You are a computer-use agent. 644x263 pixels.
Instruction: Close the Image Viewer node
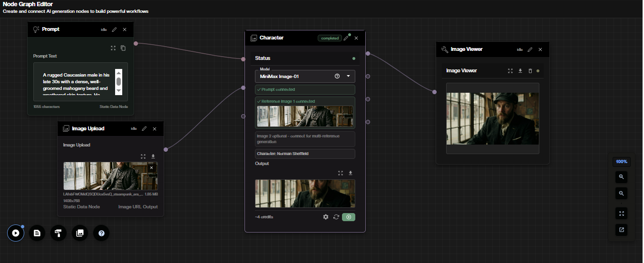[x=540, y=49]
